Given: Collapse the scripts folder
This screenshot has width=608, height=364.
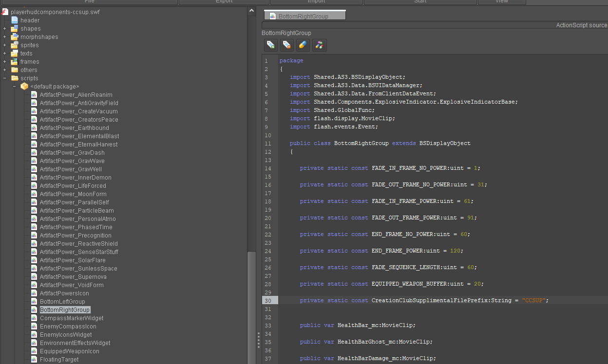Looking at the screenshot, I should (x=4, y=78).
